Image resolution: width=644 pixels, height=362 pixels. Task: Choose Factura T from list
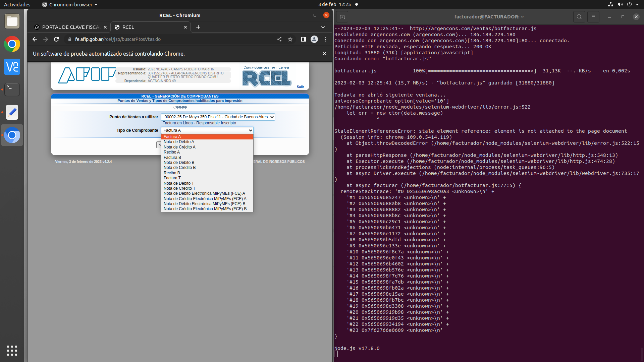(x=207, y=178)
